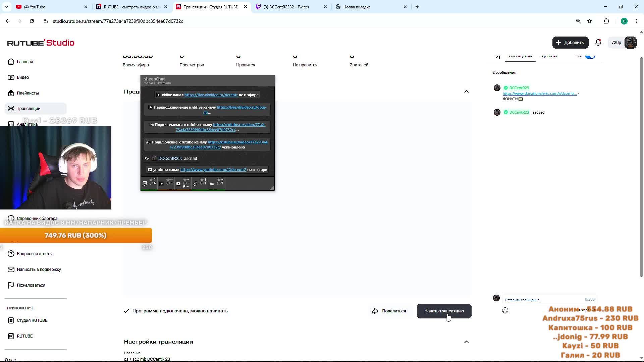
Task: Open the Twitch chat status icon in sheepChat
Action: 145,184
